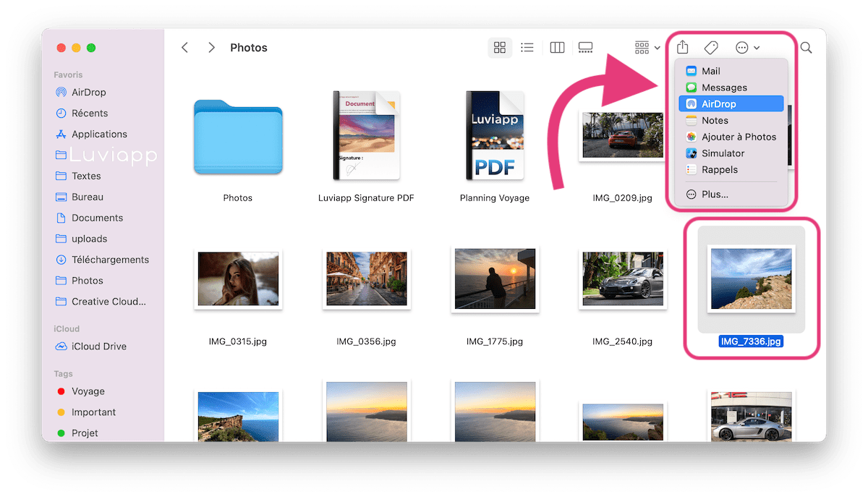Click the Récents clock icon
868x497 pixels.
61,114
